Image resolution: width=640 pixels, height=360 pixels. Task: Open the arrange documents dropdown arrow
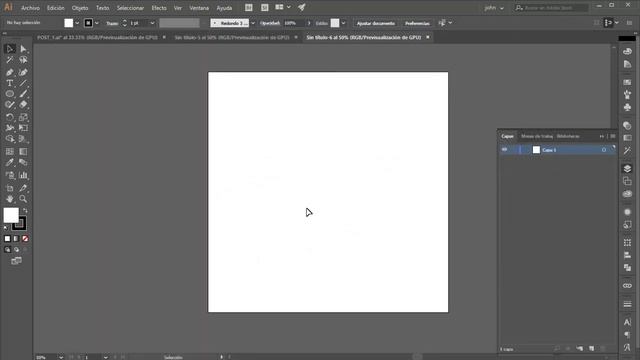[x=289, y=7]
